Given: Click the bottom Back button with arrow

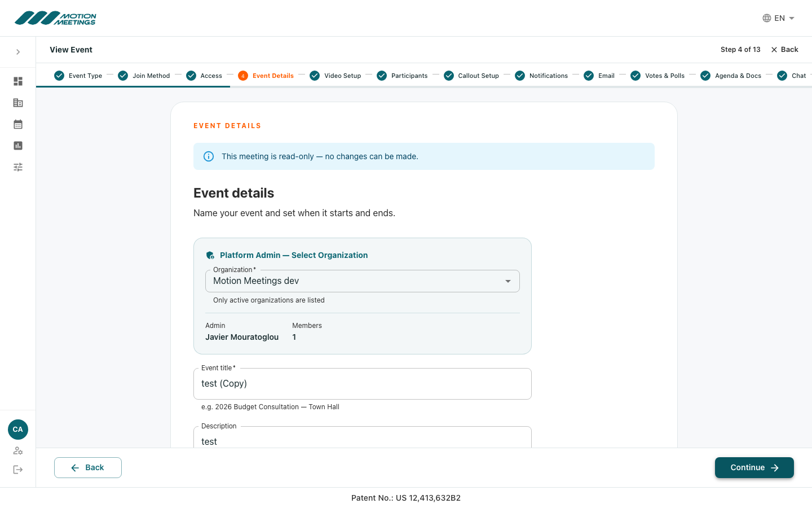Looking at the screenshot, I should pyautogui.click(x=88, y=467).
